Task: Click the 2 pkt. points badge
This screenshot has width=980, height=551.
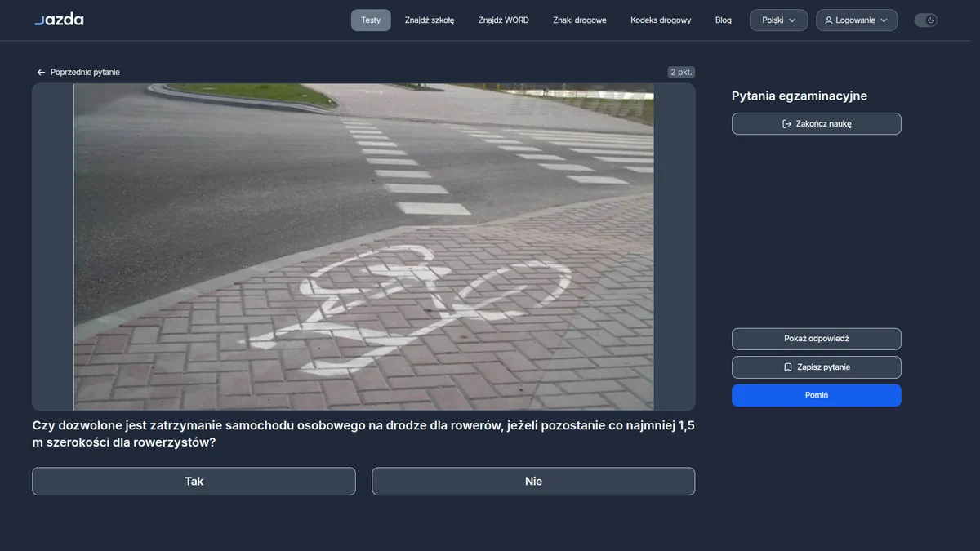Action: [x=681, y=73]
